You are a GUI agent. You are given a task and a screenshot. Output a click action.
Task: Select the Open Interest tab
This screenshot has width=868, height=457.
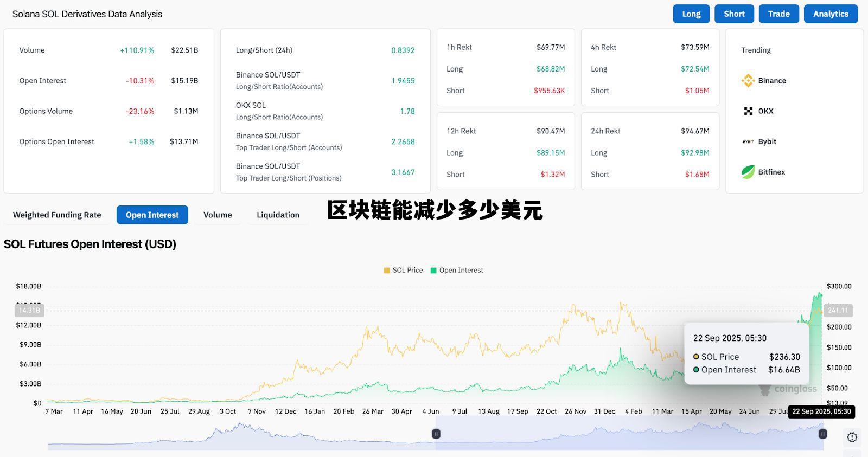(x=152, y=215)
